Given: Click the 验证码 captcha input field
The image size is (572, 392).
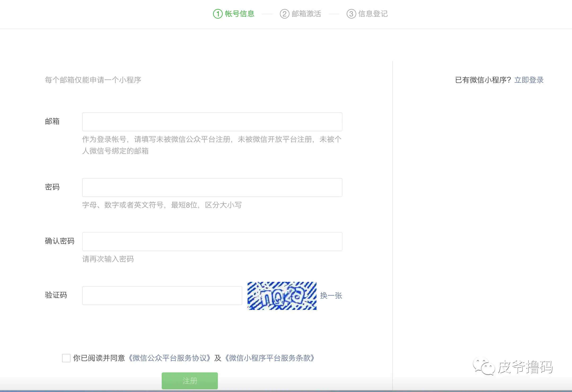Looking at the screenshot, I should (162, 296).
